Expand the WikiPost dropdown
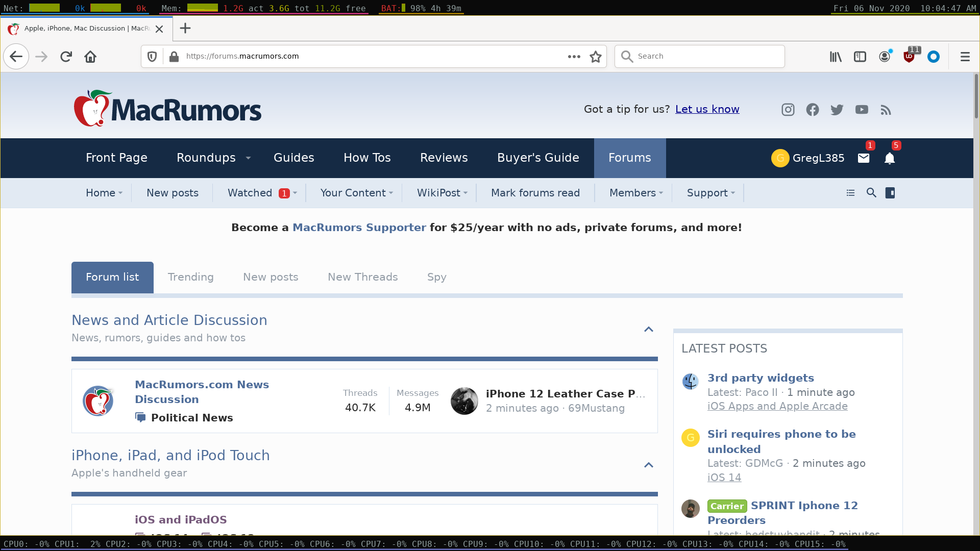This screenshot has width=980, height=551. [x=465, y=193]
